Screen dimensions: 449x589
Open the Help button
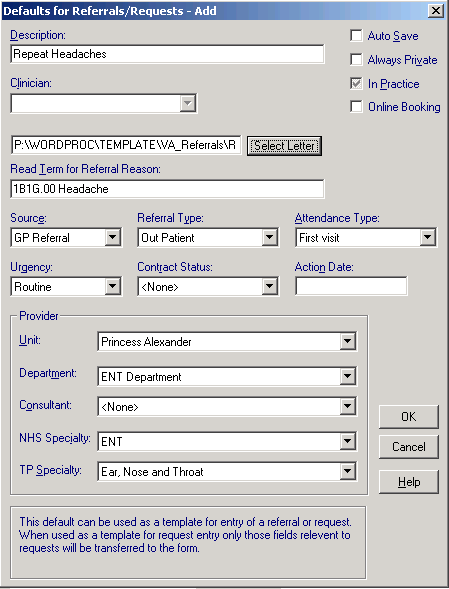[408, 482]
